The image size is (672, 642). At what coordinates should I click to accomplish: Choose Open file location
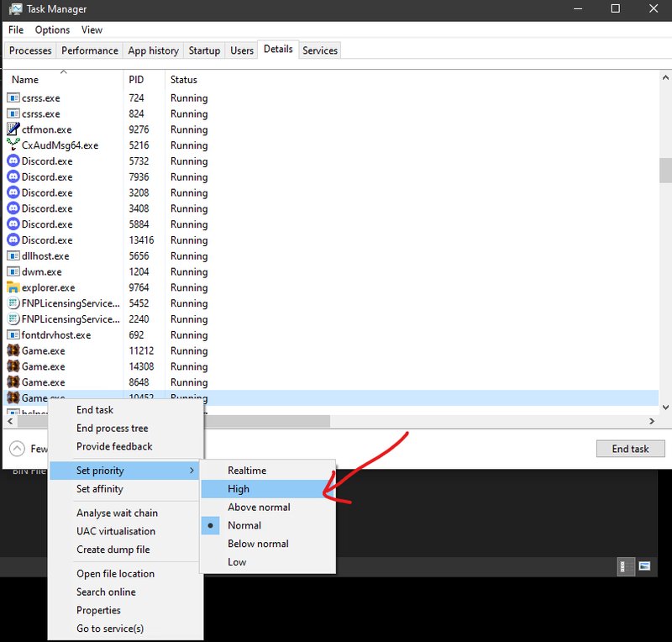pos(125,573)
